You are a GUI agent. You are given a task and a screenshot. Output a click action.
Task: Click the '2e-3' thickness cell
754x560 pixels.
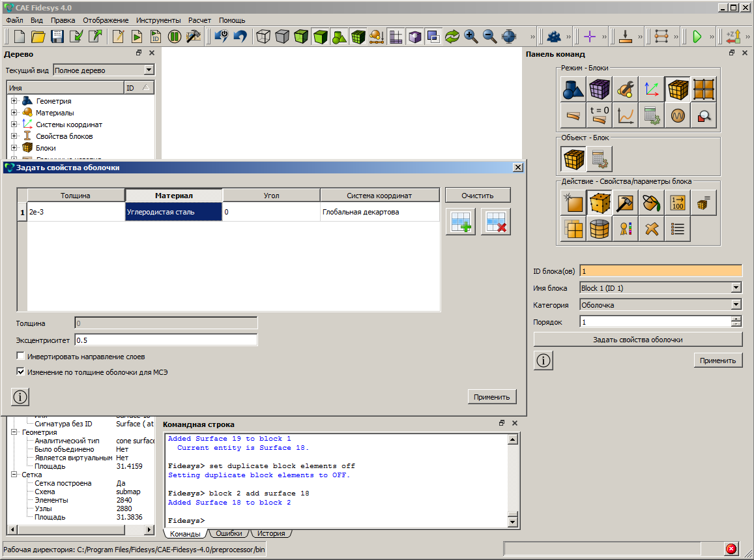[x=76, y=212]
